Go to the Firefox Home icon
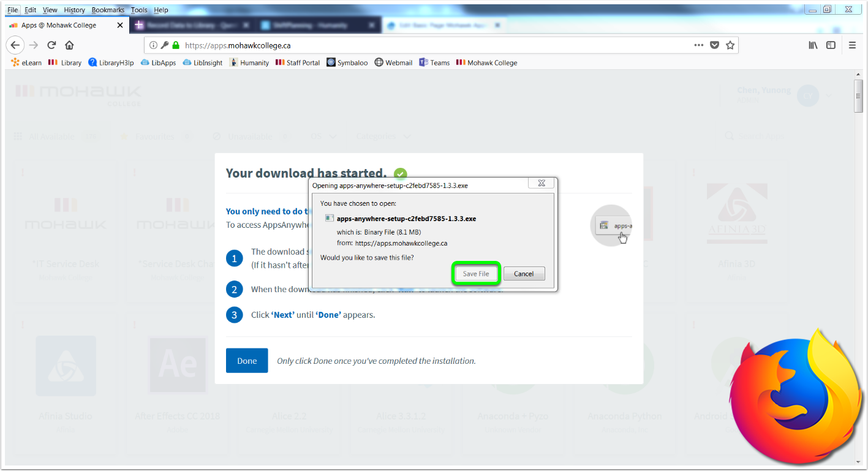The width and height of the screenshot is (868, 471). point(69,45)
